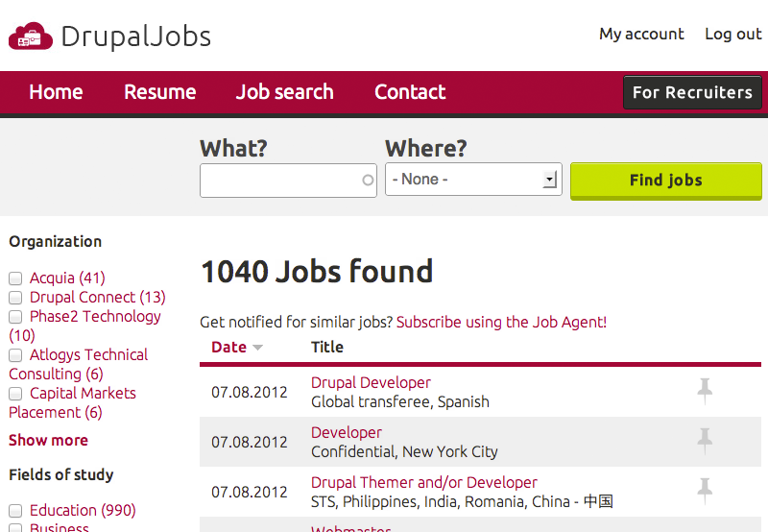
Task: Open the Resume menu item
Action: 160,92
